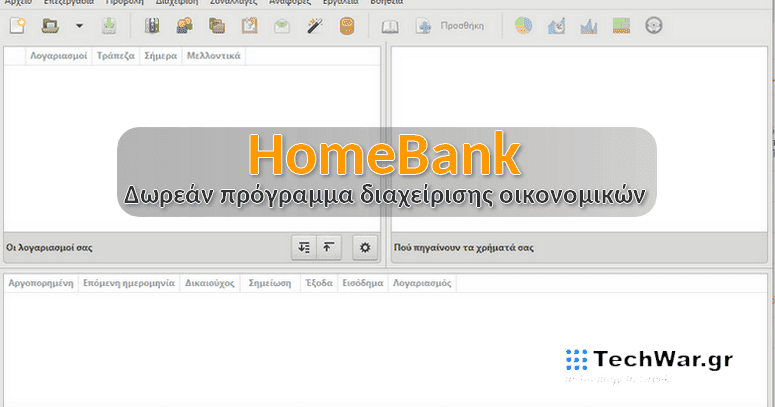
Task: Click the Σήμερα column header
Action: tap(161, 56)
